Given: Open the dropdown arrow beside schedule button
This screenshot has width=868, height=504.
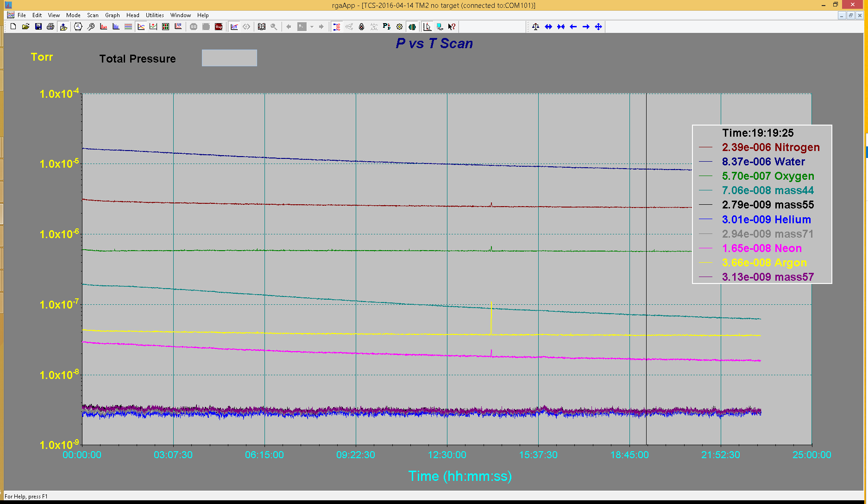Looking at the screenshot, I should tap(312, 27).
